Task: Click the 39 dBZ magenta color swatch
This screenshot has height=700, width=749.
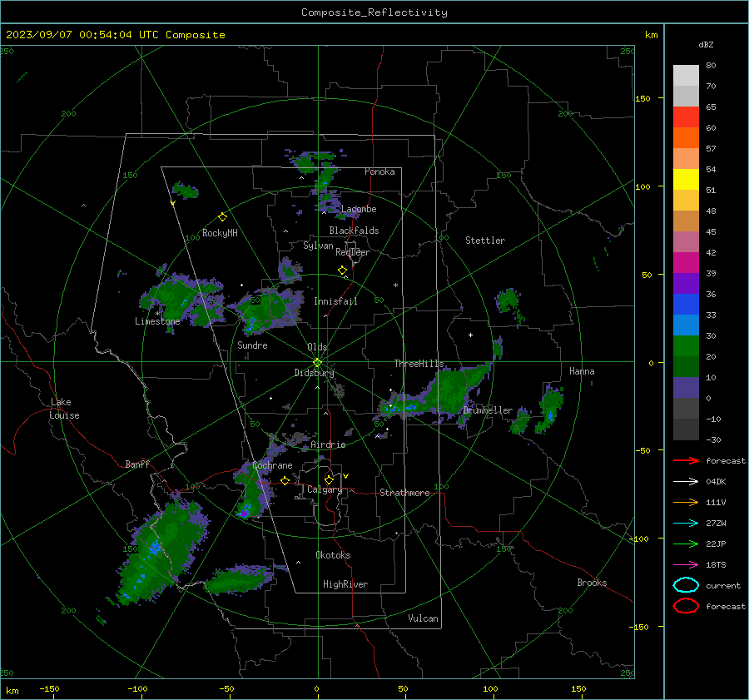Action: click(686, 262)
